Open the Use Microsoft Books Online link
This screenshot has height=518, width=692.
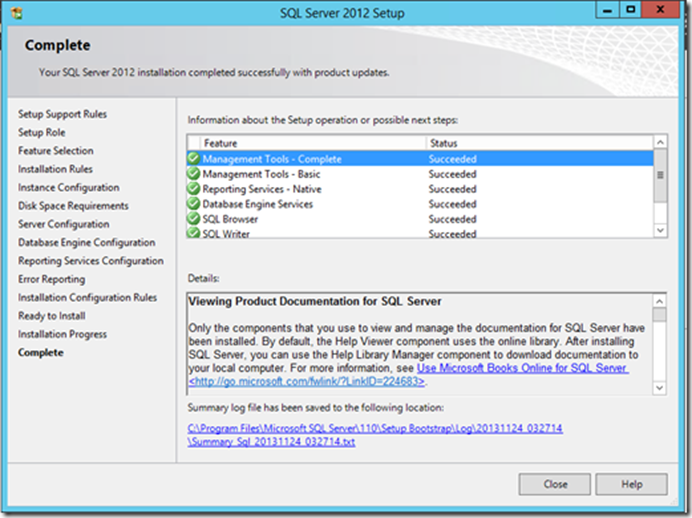point(523,368)
